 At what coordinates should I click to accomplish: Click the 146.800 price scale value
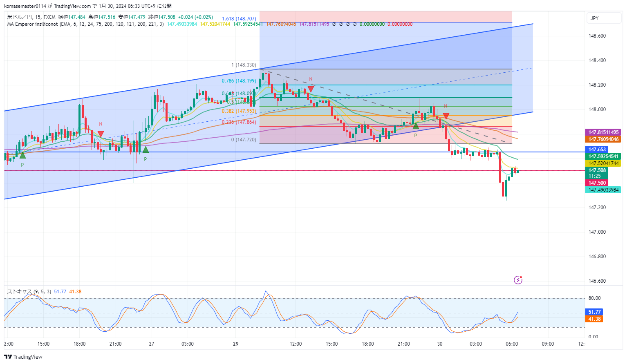click(597, 257)
